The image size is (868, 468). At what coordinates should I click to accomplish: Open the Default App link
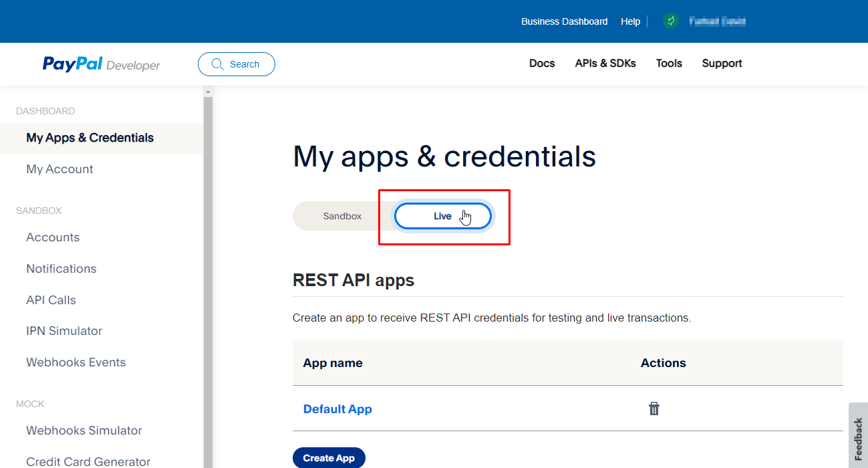[337, 409]
